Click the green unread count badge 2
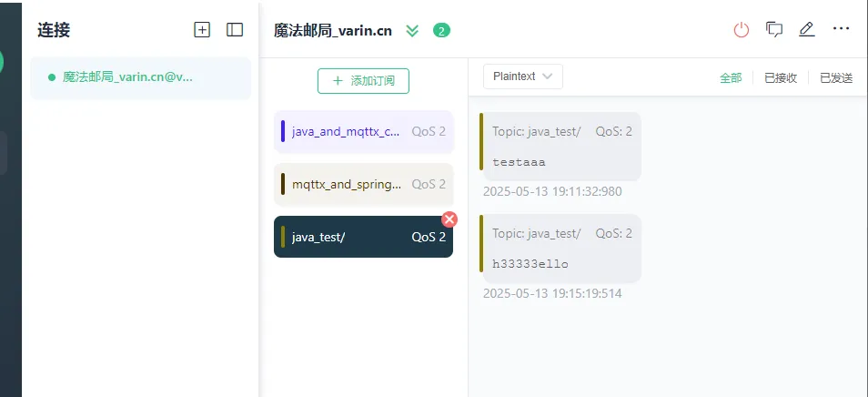The height and width of the screenshot is (397, 868). click(441, 31)
